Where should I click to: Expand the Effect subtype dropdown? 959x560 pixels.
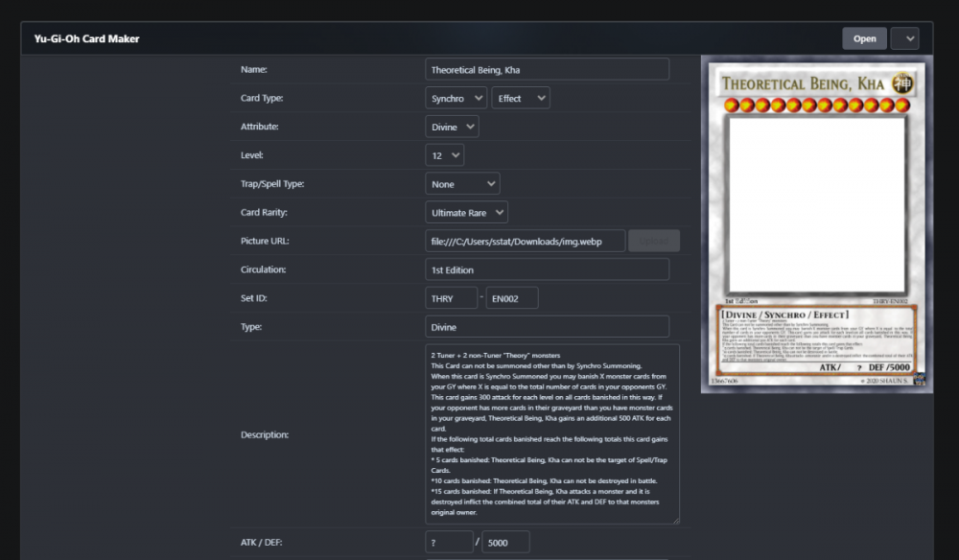(x=521, y=98)
